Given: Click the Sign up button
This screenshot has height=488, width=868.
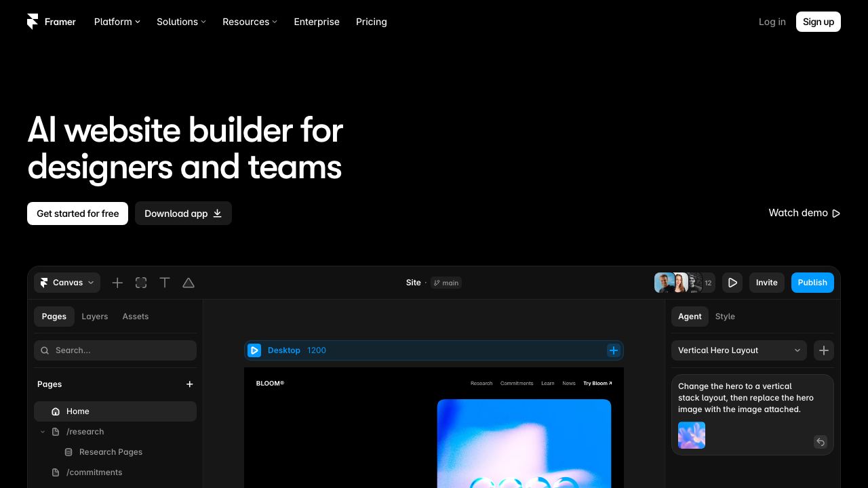Looking at the screenshot, I should [x=818, y=22].
